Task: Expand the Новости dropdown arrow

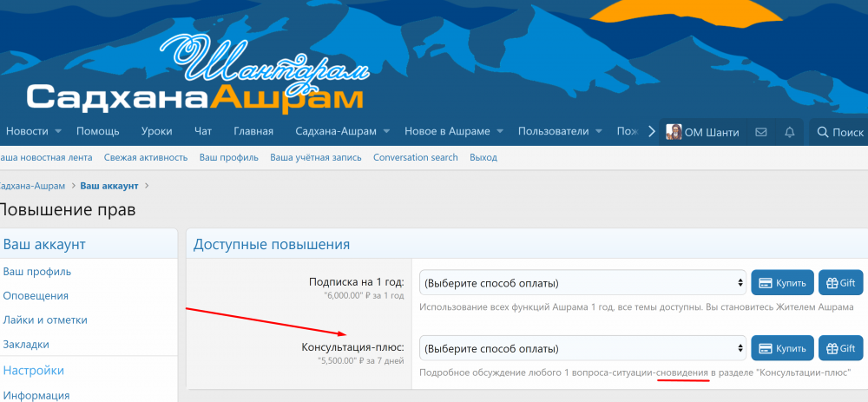Action: [x=58, y=132]
